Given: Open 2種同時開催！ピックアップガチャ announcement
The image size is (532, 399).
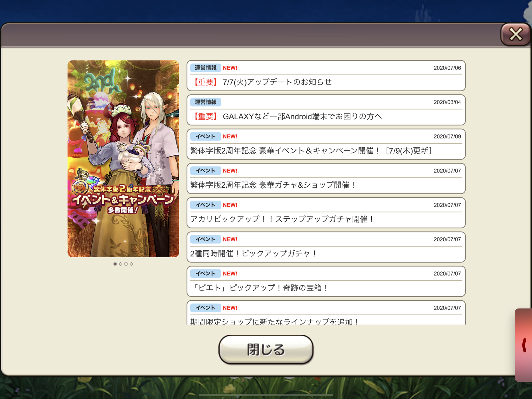Looking at the screenshot, I should pos(326,247).
